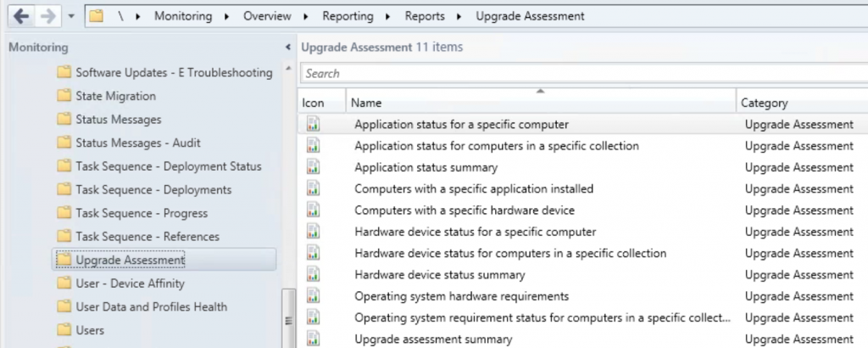
Task: Select 'Computers with a specific hardware device'
Action: point(465,210)
